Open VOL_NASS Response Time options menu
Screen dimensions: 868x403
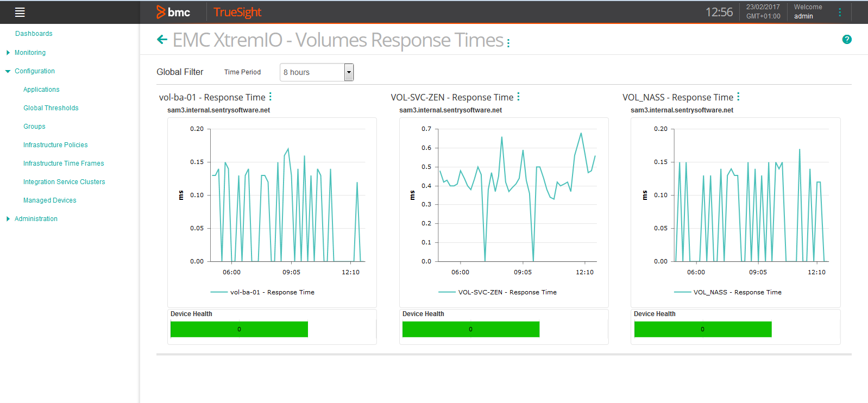click(x=738, y=97)
